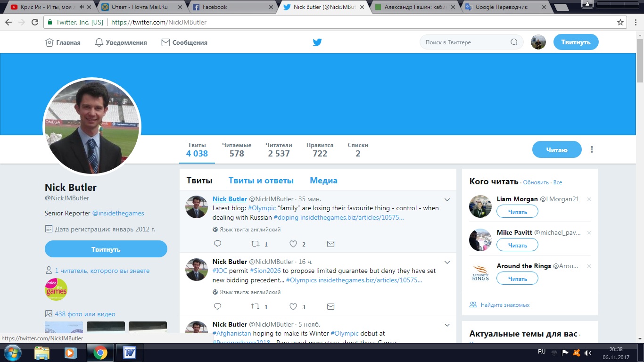Open Главная home navigation item
The width and height of the screenshot is (644, 362).
pos(63,42)
